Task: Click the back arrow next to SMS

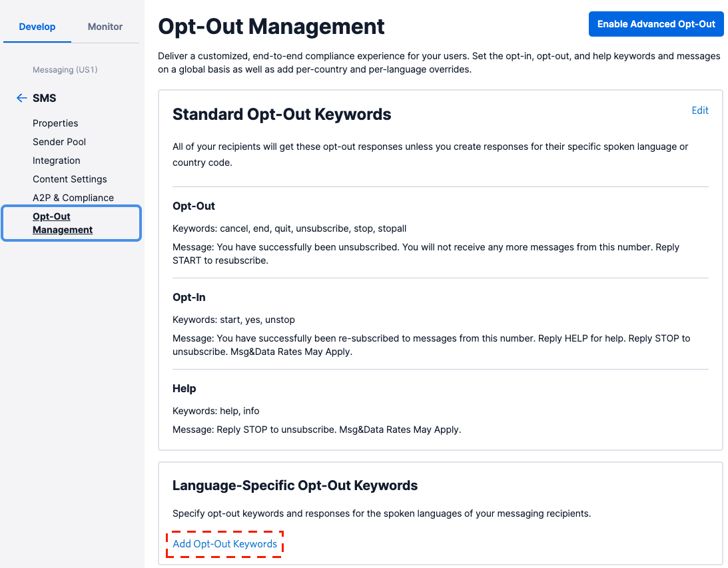Action: point(21,98)
